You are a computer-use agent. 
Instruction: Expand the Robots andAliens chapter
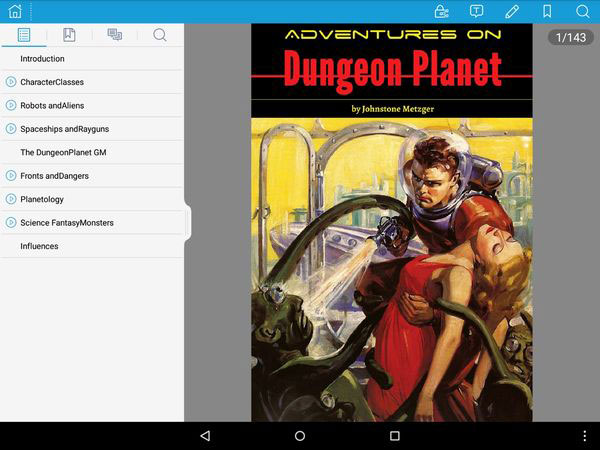tap(11, 105)
